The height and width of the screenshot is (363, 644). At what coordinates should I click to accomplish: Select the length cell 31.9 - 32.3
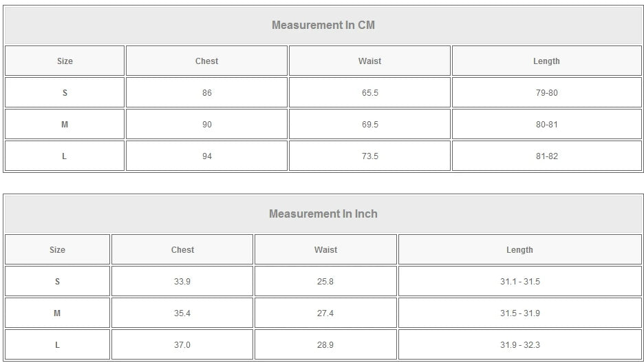519,345
